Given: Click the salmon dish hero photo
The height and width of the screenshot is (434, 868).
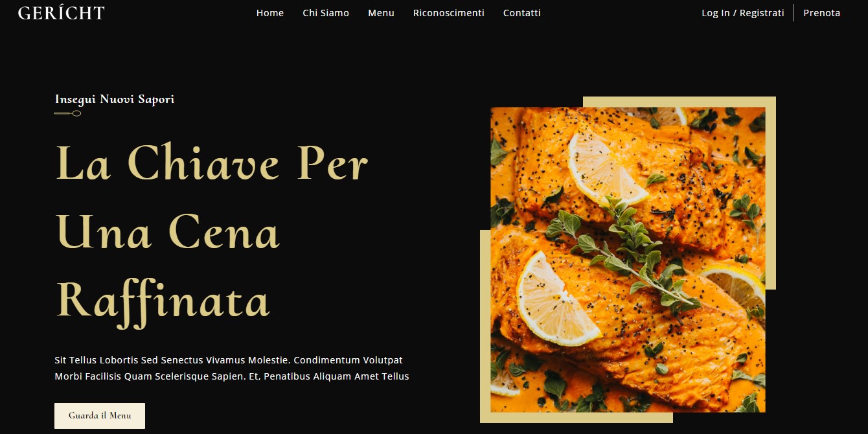Looking at the screenshot, I should pos(628,260).
